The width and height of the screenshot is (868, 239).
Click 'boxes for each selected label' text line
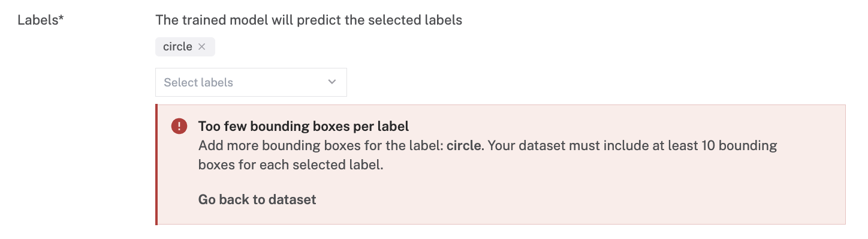pyautogui.click(x=291, y=165)
